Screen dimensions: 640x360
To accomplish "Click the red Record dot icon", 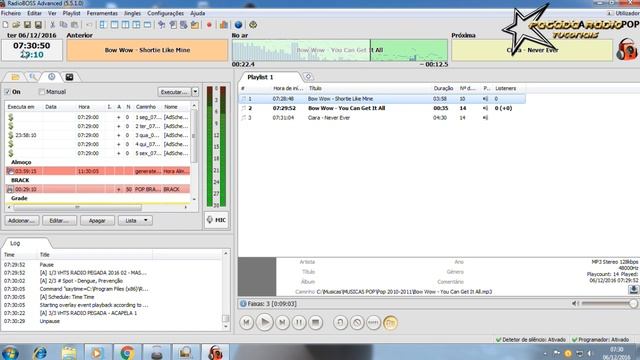I will (x=209, y=25).
